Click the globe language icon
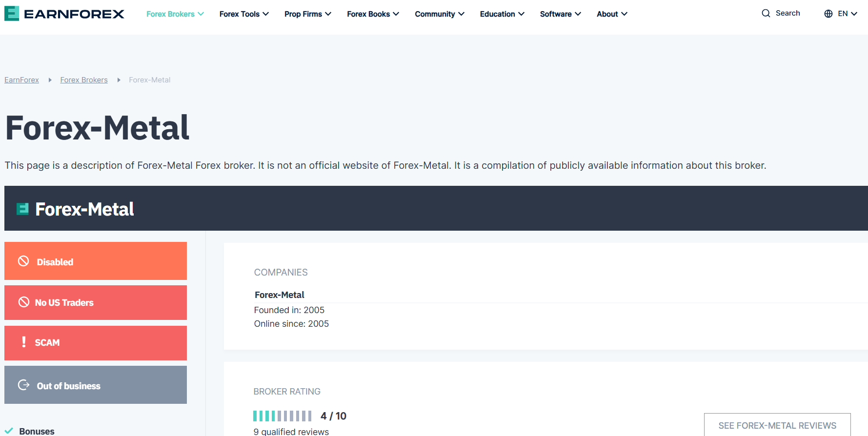 tap(828, 14)
